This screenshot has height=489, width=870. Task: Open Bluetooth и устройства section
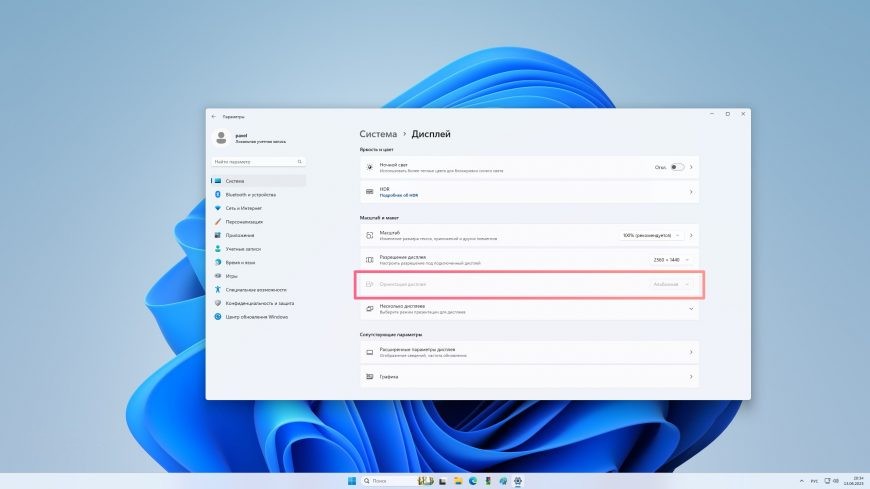click(258, 195)
